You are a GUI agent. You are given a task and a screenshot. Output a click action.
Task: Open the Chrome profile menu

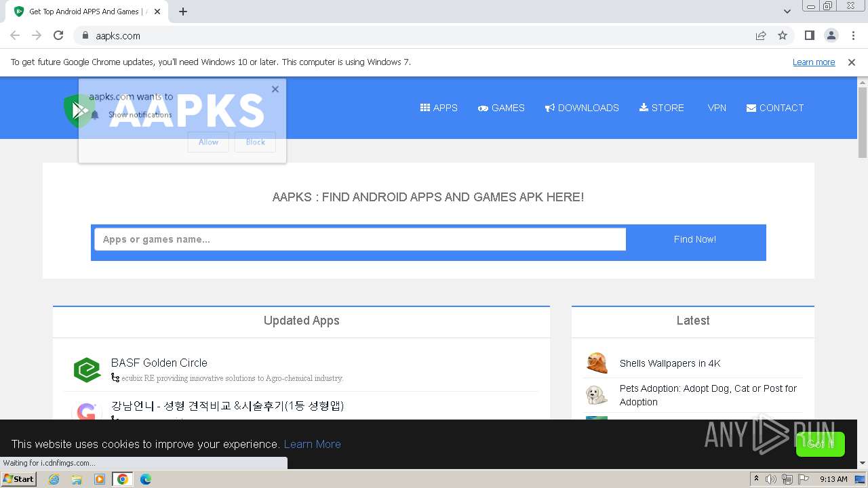point(831,35)
